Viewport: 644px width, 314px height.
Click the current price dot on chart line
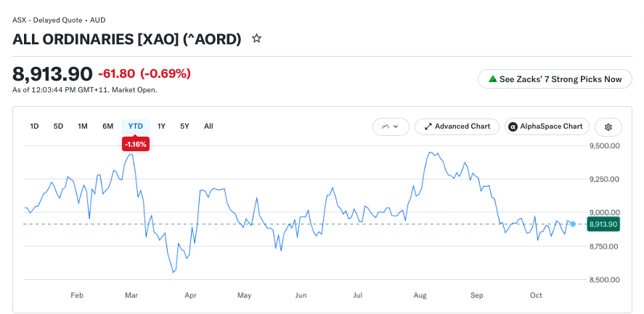573,224
